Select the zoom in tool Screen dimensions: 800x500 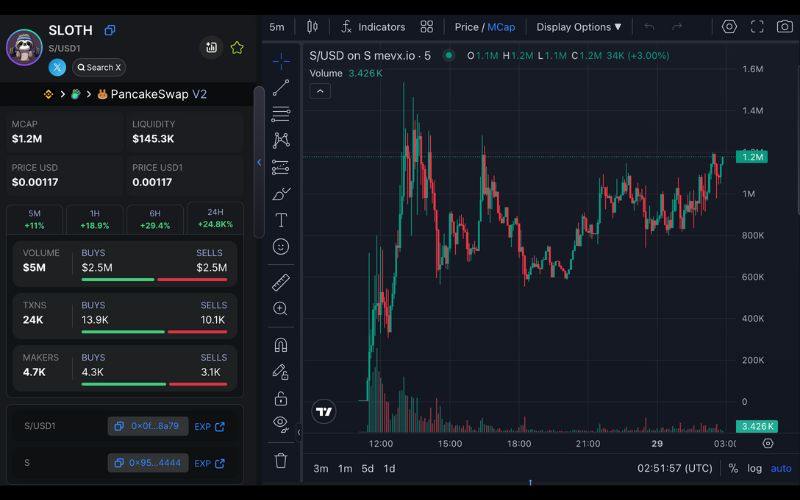281,309
